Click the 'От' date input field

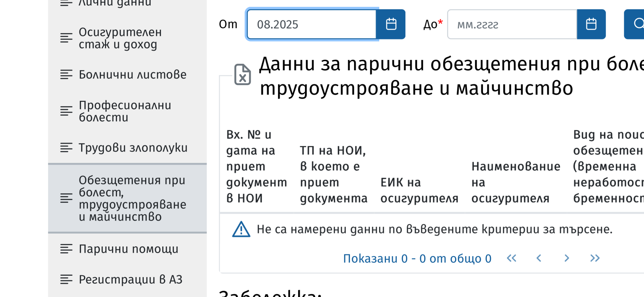coord(311,24)
